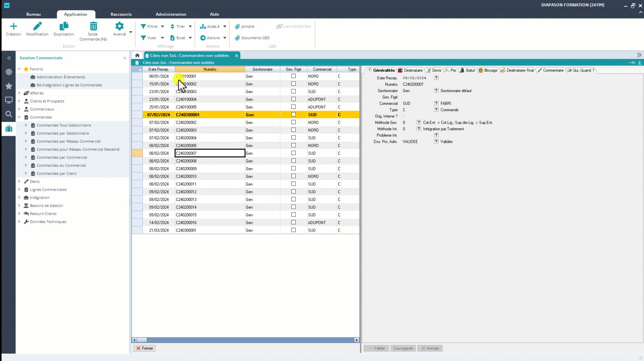Click the Duplication icon in ribbon

coord(64,26)
